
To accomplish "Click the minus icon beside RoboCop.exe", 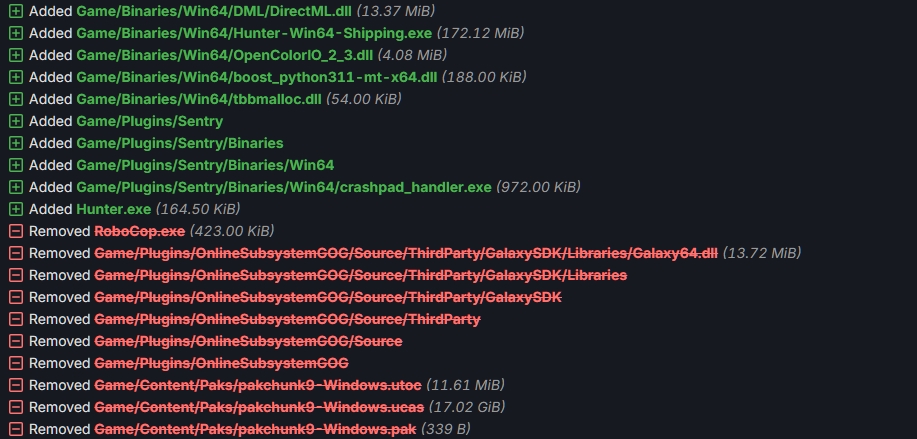I will coord(16,231).
